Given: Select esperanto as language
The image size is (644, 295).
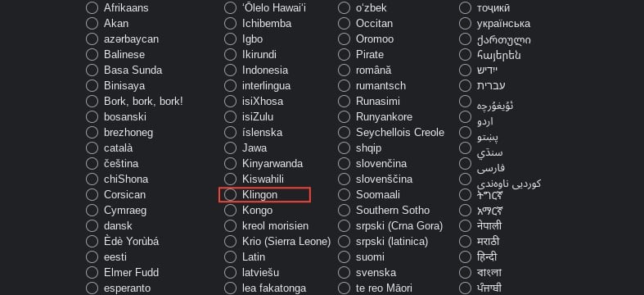Looking at the screenshot, I should coord(92,288).
